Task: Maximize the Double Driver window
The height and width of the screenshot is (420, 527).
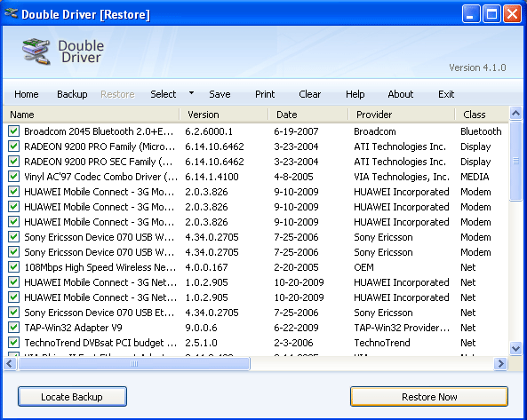Action: coord(491,14)
